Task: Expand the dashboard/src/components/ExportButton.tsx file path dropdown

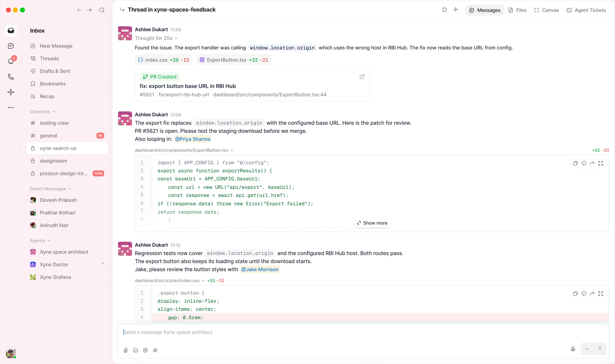Action: [x=184, y=150]
